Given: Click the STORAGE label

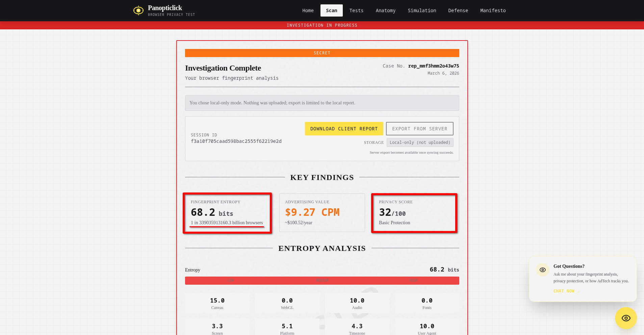Looking at the screenshot, I should point(373,143).
